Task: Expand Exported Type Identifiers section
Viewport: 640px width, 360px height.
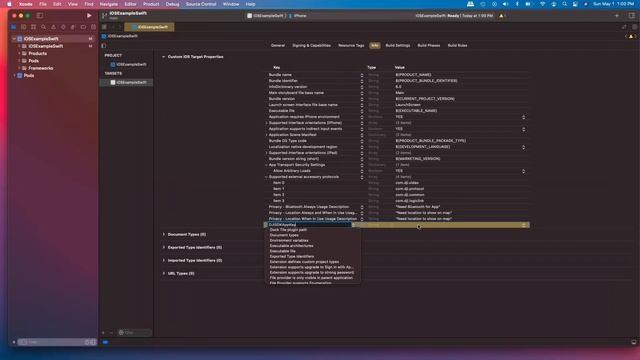Action: coord(164,247)
